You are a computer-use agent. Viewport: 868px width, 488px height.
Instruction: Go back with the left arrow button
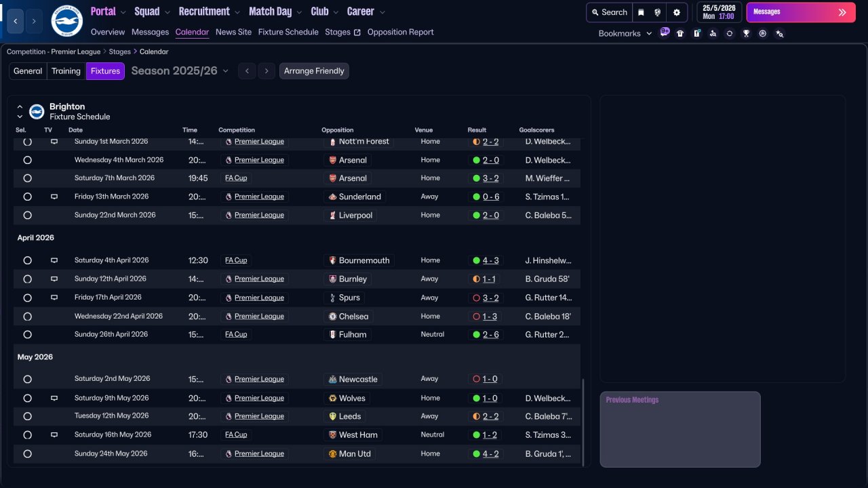click(x=16, y=21)
